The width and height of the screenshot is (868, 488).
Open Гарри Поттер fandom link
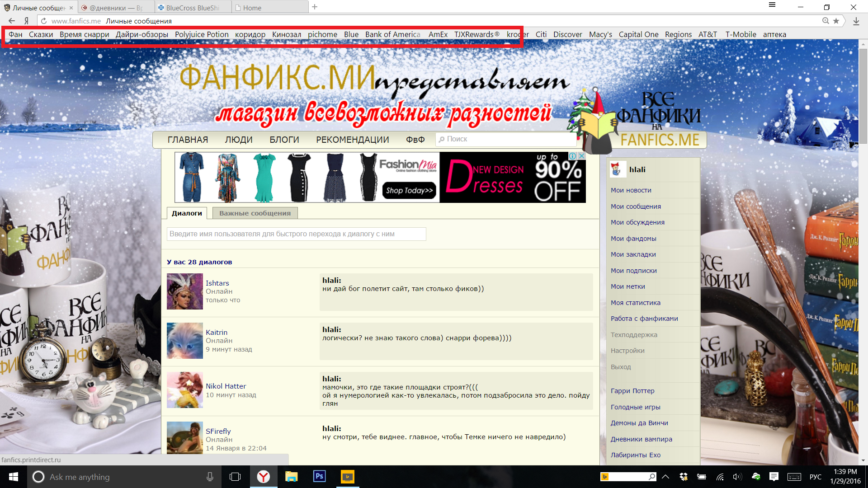point(632,391)
